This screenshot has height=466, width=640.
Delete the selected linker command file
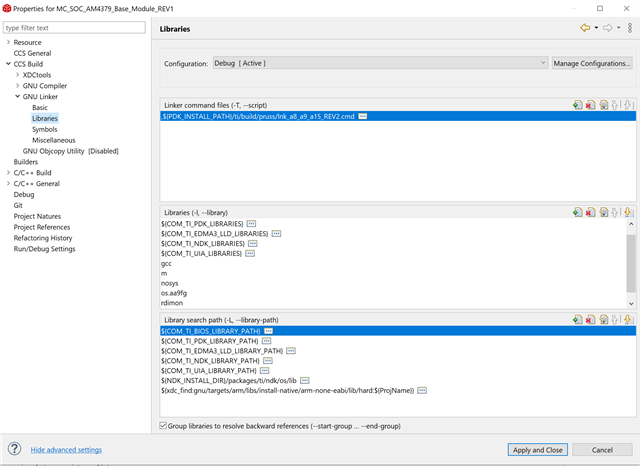[590, 105]
